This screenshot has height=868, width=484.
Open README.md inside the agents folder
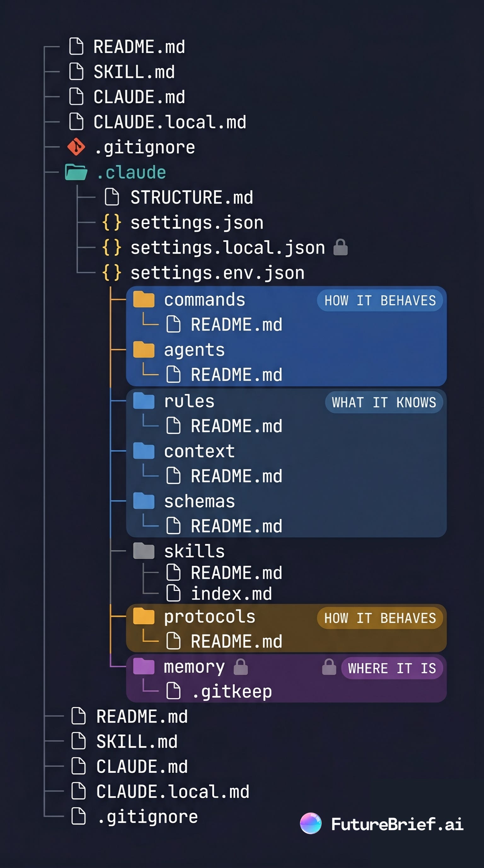click(236, 375)
